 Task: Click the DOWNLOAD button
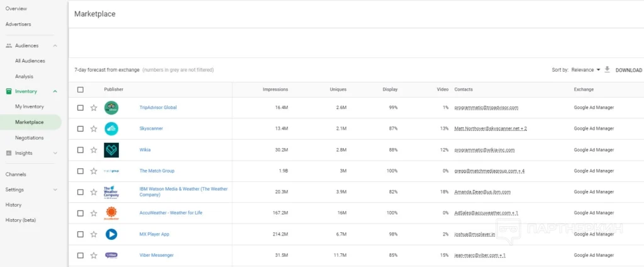pos(628,71)
